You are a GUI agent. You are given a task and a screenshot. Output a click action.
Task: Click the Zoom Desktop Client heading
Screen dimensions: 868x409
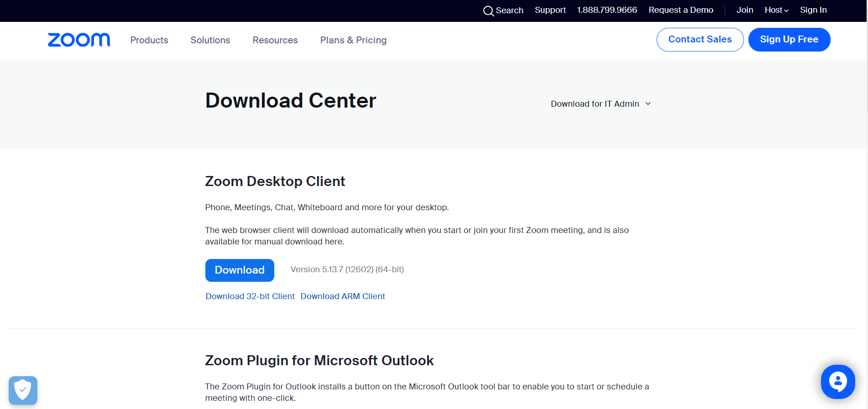pyautogui.click(x=275, y=181)
